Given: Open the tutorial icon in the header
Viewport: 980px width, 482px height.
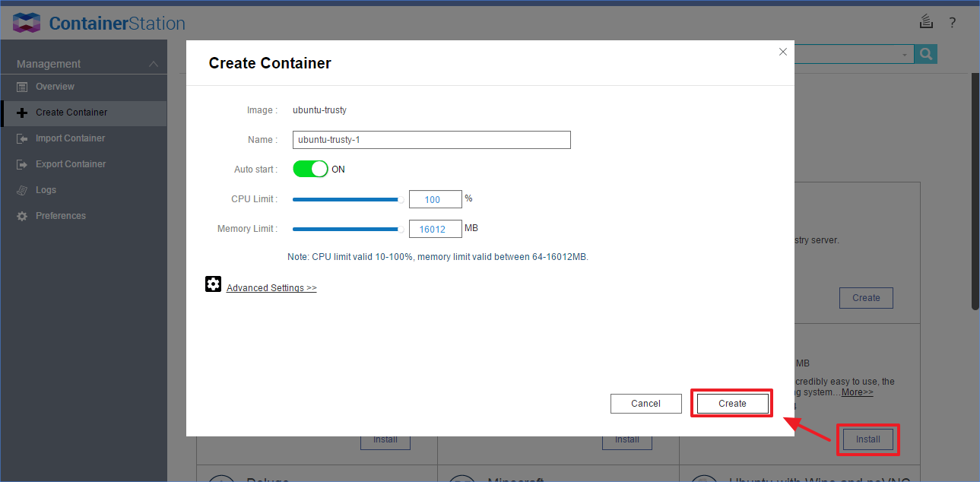Looking at the screenshot, I should [x=925, y=22].
